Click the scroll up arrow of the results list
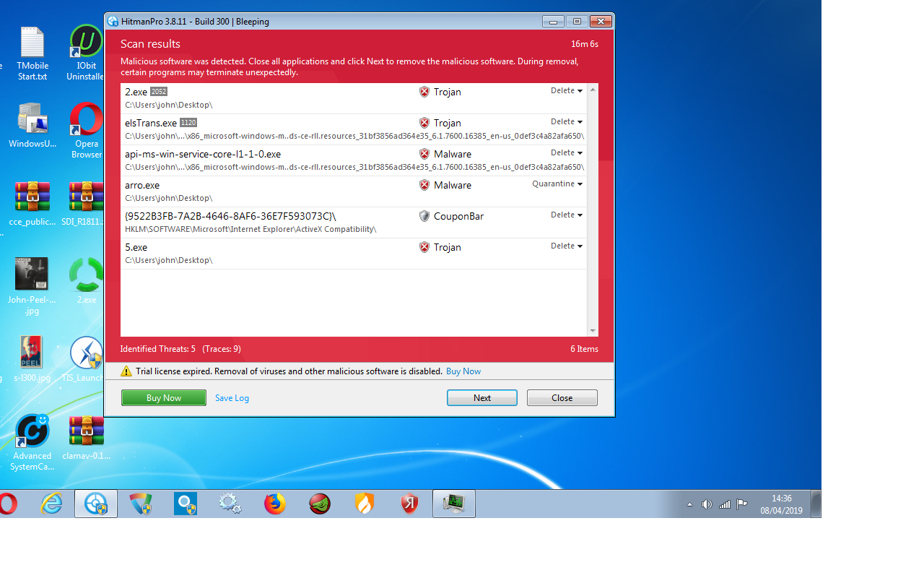 pyautogui.click(x=593, y=90)
